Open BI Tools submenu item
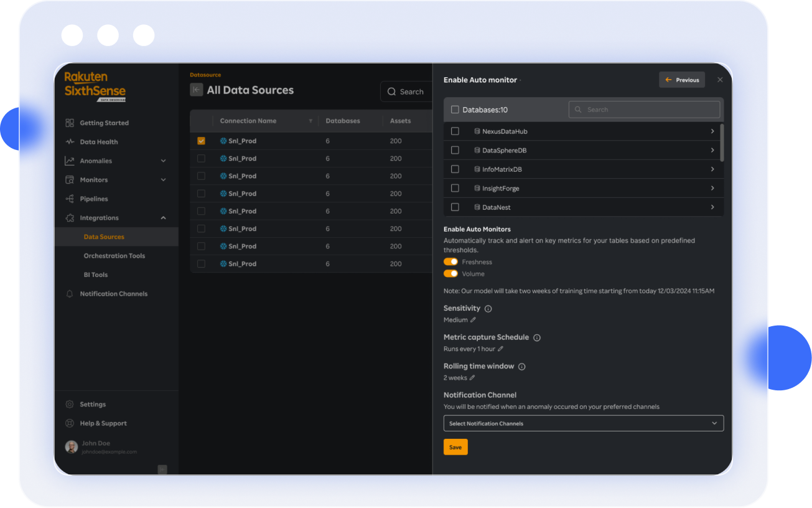The width and height of the screenshot is (812, 508). (x=96, y=275)
